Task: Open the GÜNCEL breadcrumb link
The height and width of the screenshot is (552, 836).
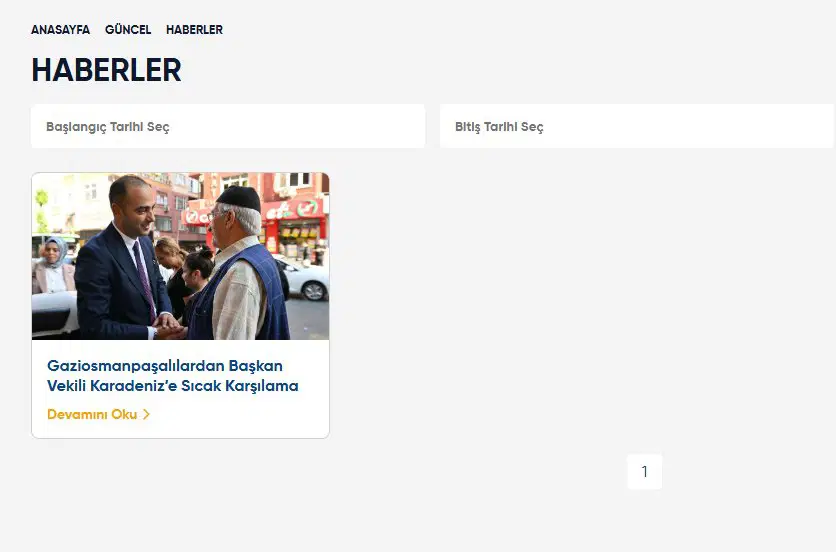Action: point(128,30)
